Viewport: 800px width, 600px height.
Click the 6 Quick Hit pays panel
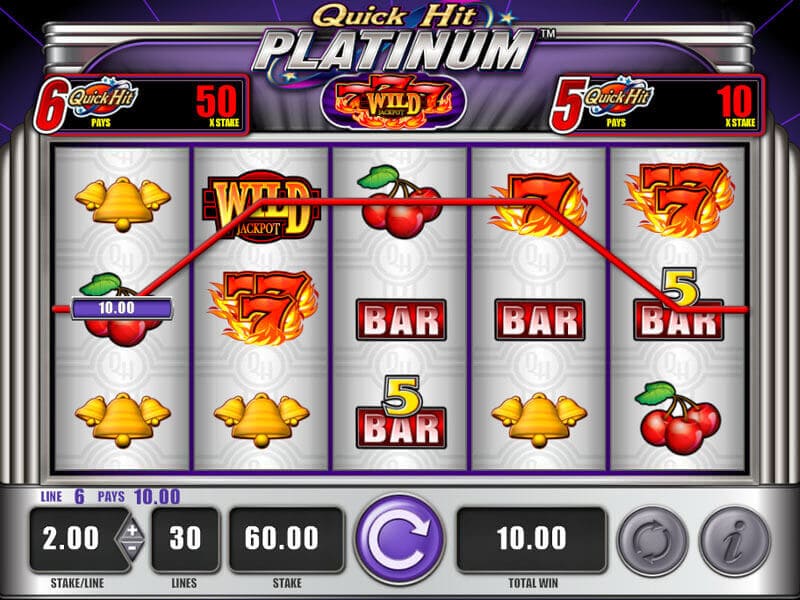[x=141, y=106]
